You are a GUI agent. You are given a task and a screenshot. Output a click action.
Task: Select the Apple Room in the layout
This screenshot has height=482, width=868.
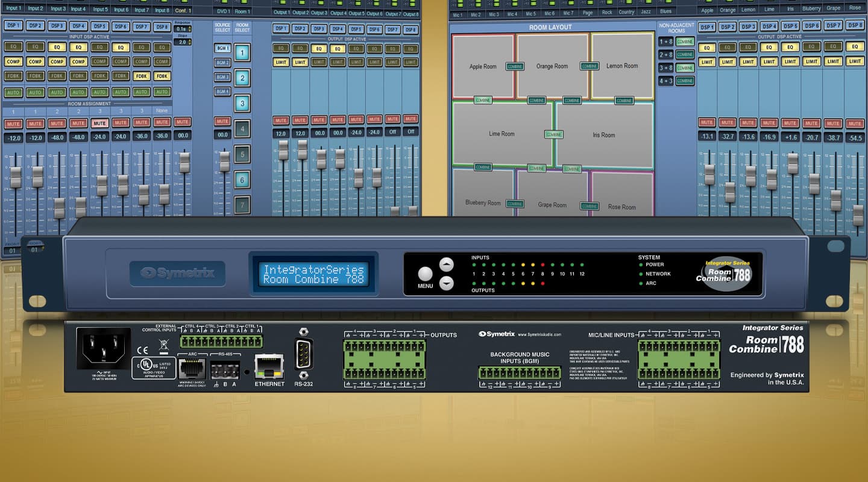coord(482,66)
